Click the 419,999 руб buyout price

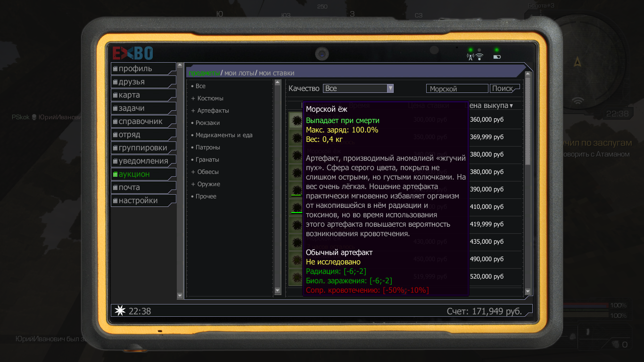[x=487, y=224]
